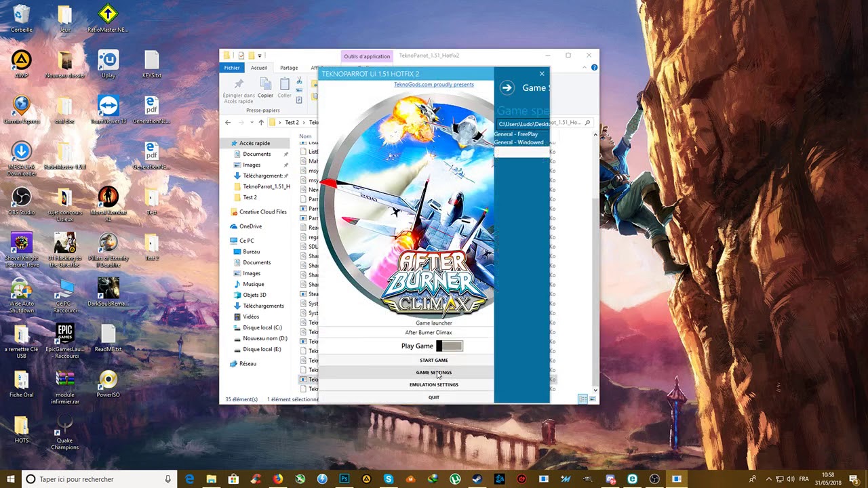Open the Windows Start menu
Image resolution: width=868 pixels, height=488 pixels.
[x=10, y=479]
